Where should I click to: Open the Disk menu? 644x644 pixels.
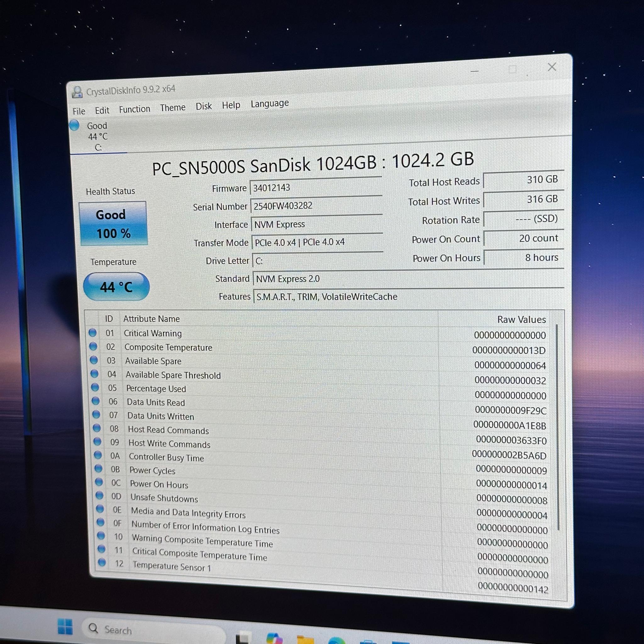click(204, 106)
